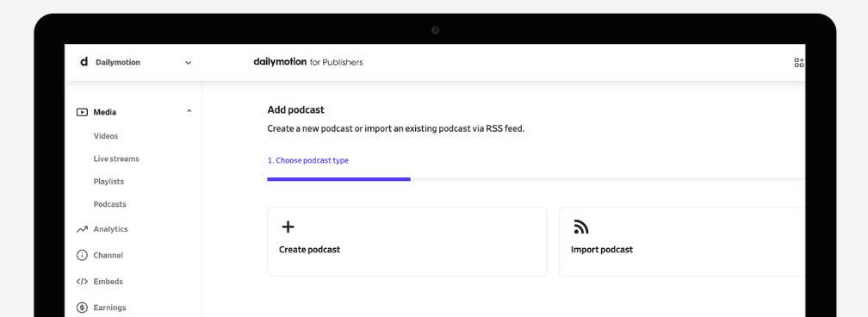Choose the Import podcast card
Screen dimensions: 868x317
tap(682, 242)
